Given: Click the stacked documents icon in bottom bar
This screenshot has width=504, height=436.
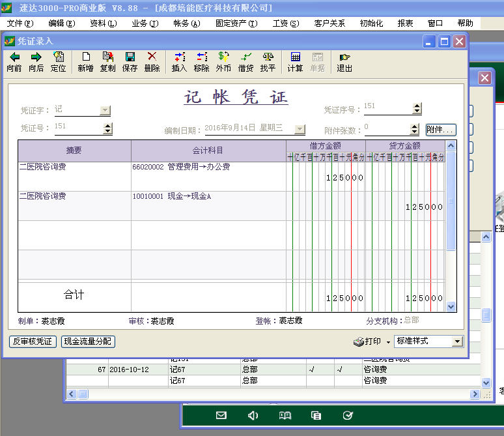Looking at the screenshot, I should click(x=316, y=415).
